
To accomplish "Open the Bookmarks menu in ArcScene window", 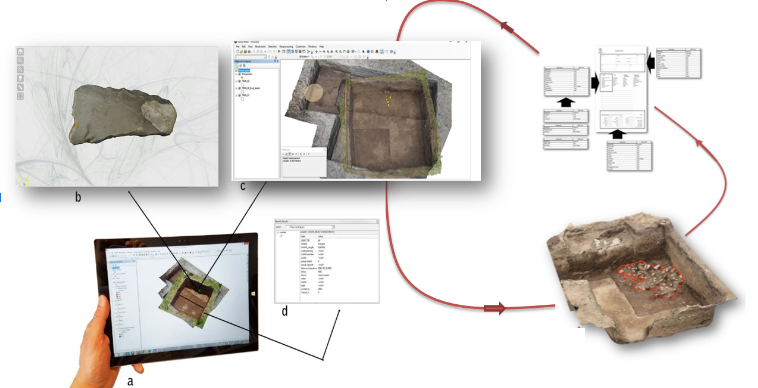I will [x=260, y=46].
